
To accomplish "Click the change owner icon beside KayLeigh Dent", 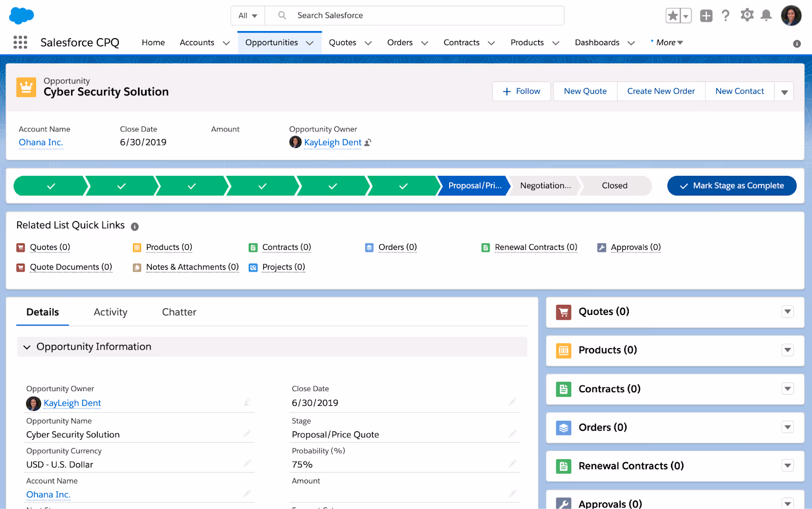I will [x=368, y=143].
